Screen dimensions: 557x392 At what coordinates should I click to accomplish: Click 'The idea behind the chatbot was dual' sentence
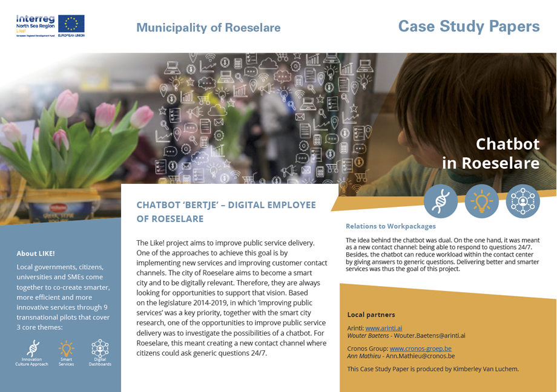398,240
